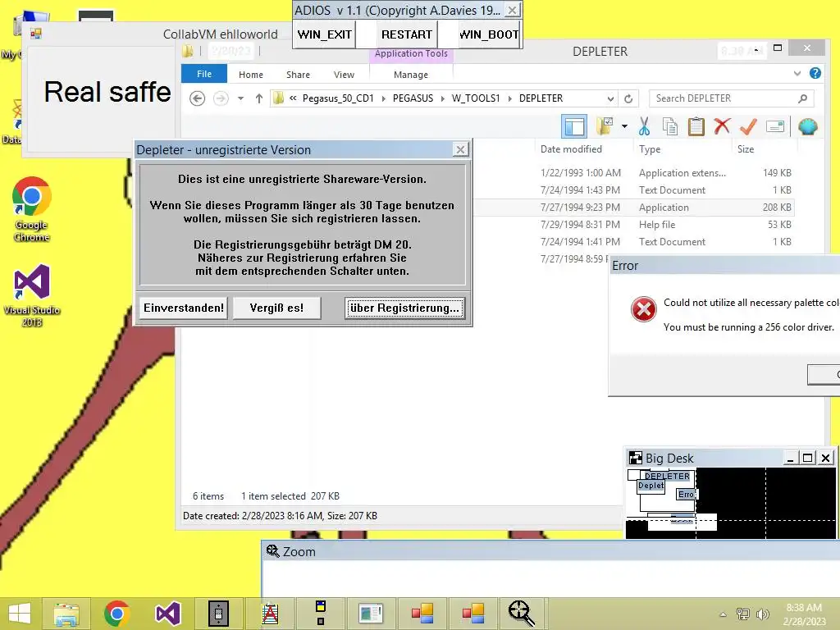Click Einverstanden! button in Depleter dialog
840x630 pixels.
click(x=184, y=308)
